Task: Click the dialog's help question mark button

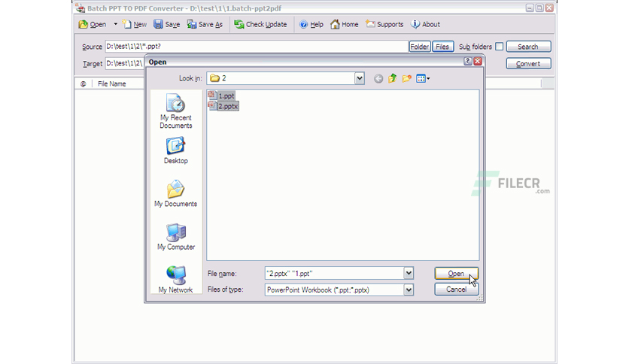Action: coord(468,62)
